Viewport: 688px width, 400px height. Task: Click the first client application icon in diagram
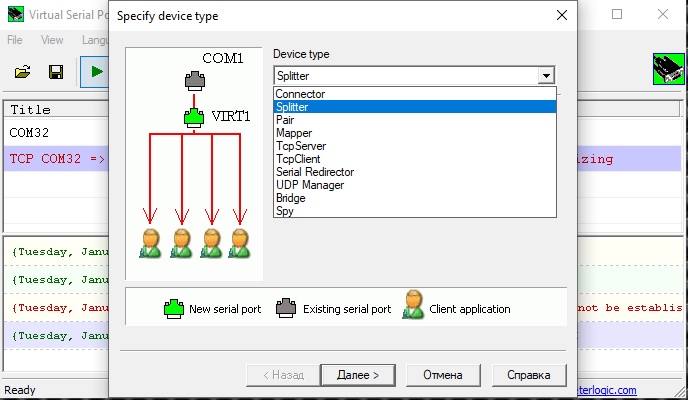(151, 243)
